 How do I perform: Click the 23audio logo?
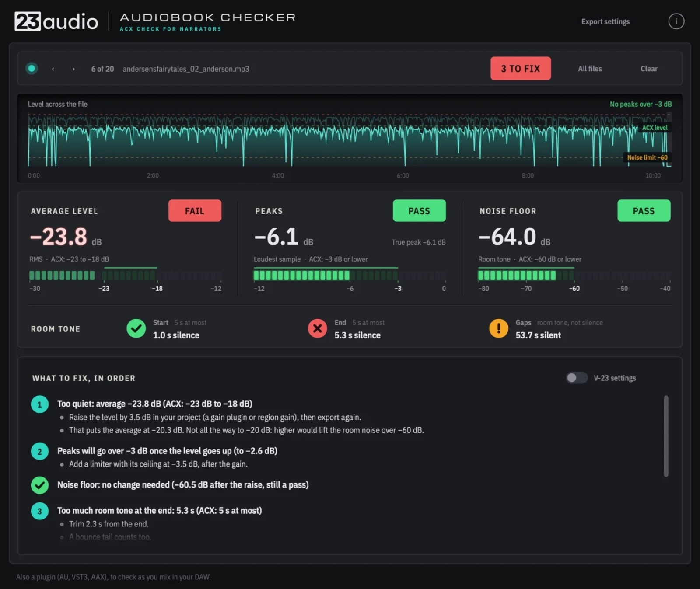pyautogui.click(x=56, y=21)
